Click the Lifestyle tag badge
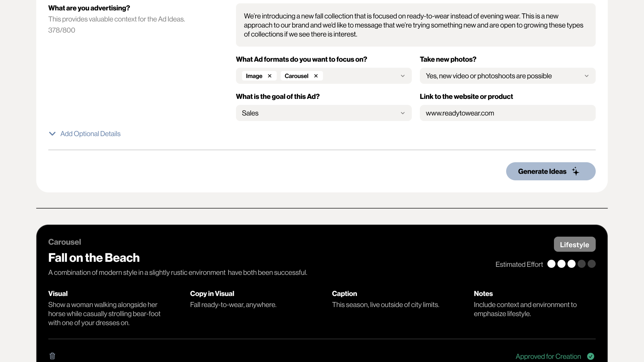Screen dimensions: 644x362 (575, 244)
